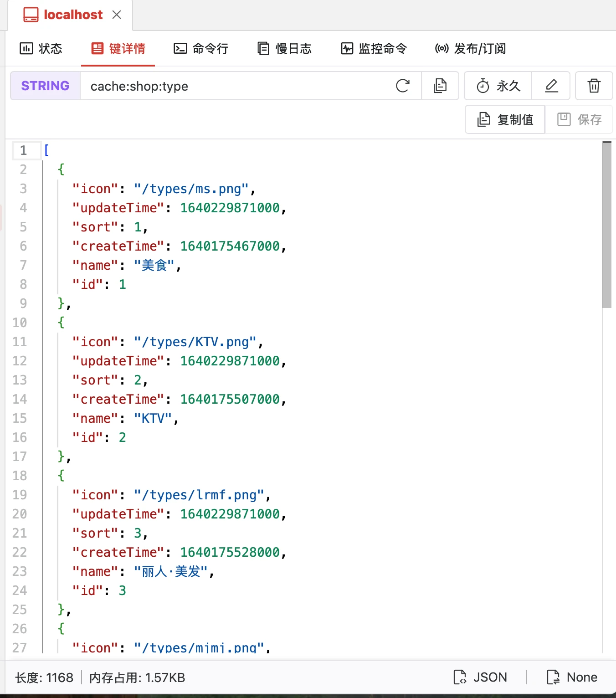Click the STRING type badge
Screen dimensions: 616x698
(x=45, y=86)
